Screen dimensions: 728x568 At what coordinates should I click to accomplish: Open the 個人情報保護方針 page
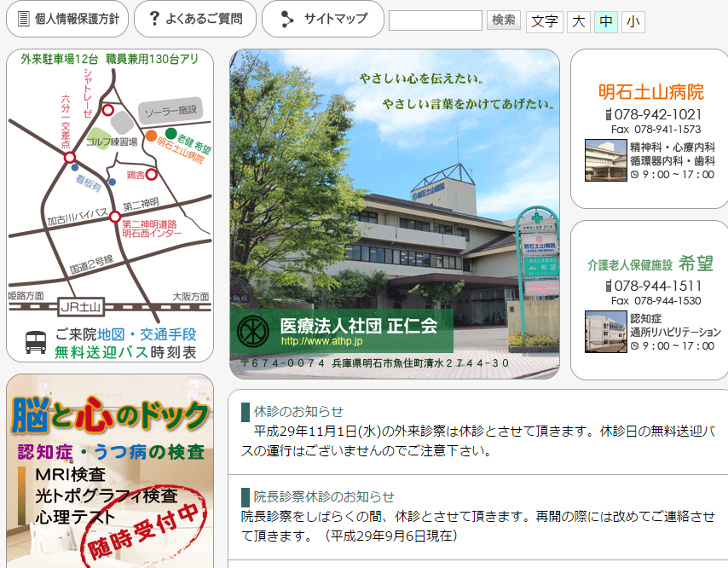[x=77, y=19]
